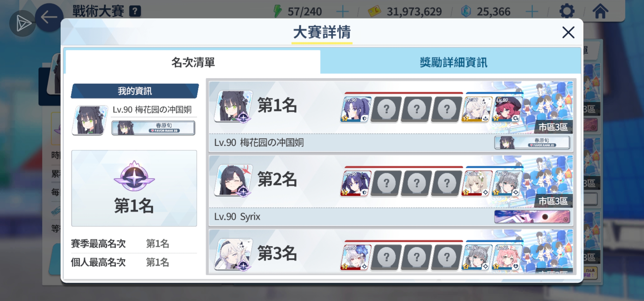Image resolution: width=644 pixels, height=301 pixels.
Task: Switch to 獎勵詳細資訊 tab
Action: pyautogui.click(x=453, y=62)
